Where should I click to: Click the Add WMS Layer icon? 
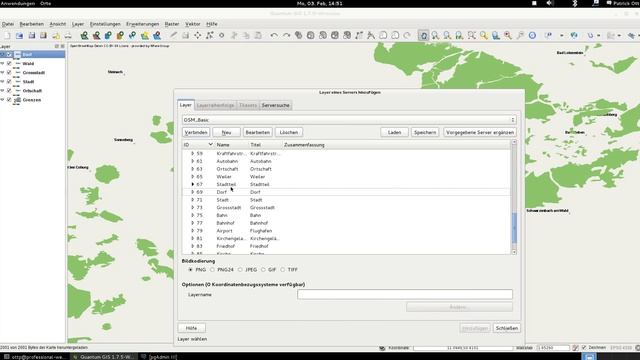click(132, 36)
